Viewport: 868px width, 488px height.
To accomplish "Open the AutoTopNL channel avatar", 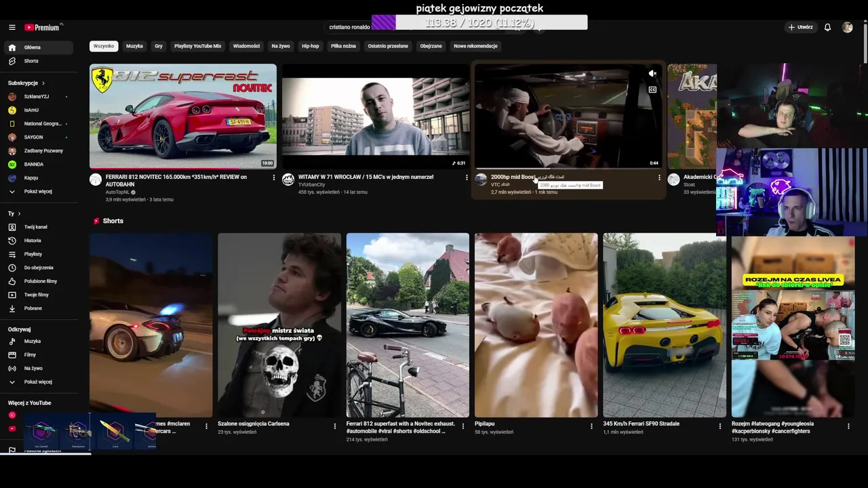I will 96,180.
